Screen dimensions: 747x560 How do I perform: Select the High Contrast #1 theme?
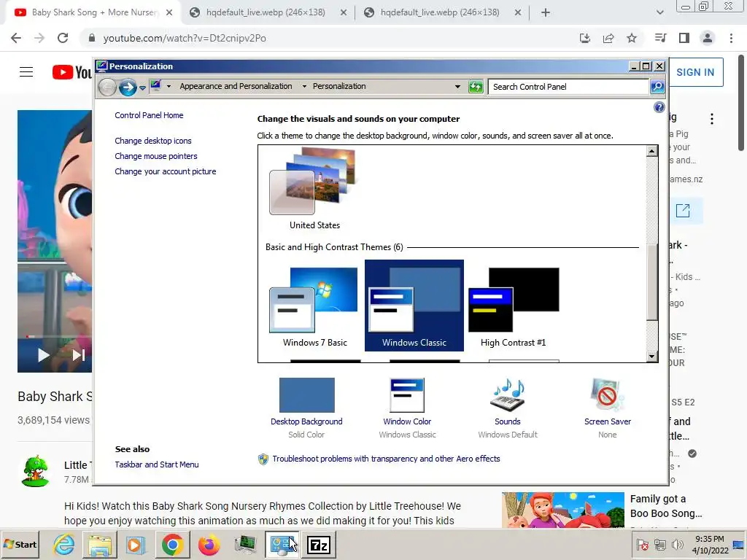(x=513, y=307)
